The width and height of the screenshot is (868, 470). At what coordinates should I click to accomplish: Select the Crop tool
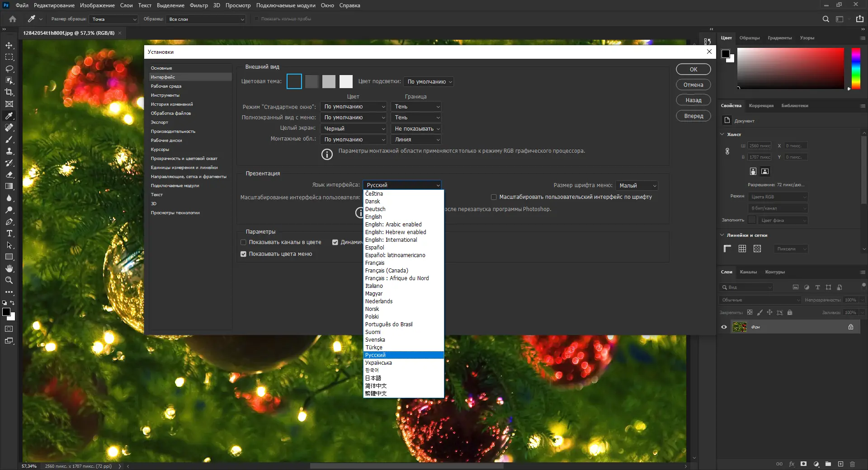[x=9, y=92]
